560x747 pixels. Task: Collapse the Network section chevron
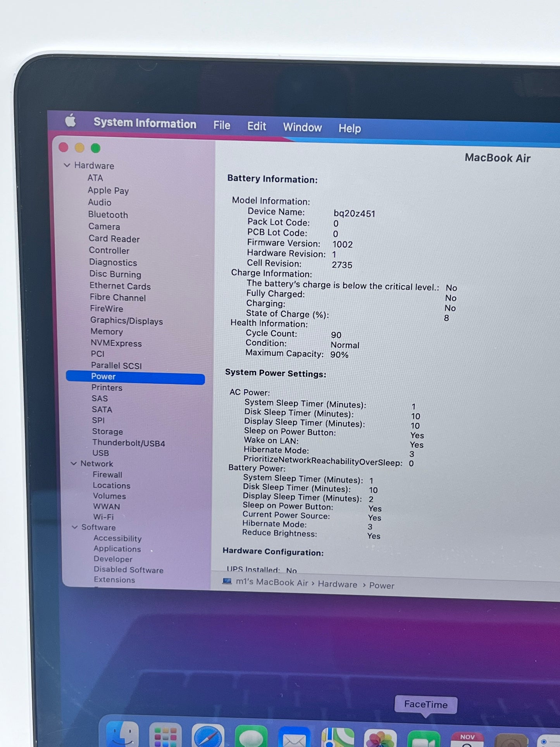click(x=74, y=463)
